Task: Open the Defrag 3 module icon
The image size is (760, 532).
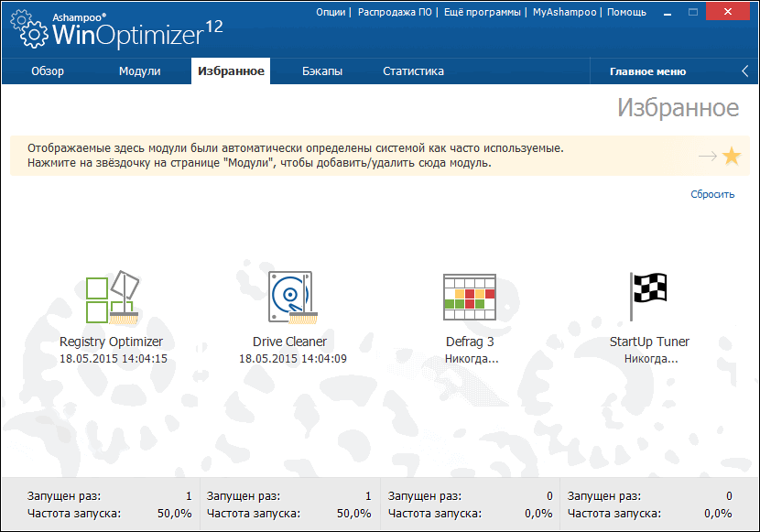Action: (470, 297)
